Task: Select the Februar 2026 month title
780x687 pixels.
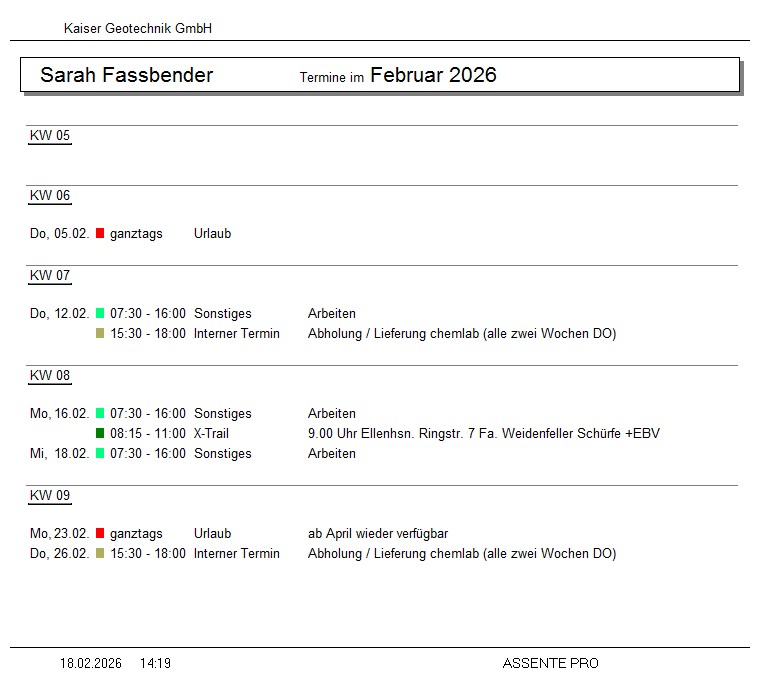Action: pyautogui.click(x=433, y=75)
